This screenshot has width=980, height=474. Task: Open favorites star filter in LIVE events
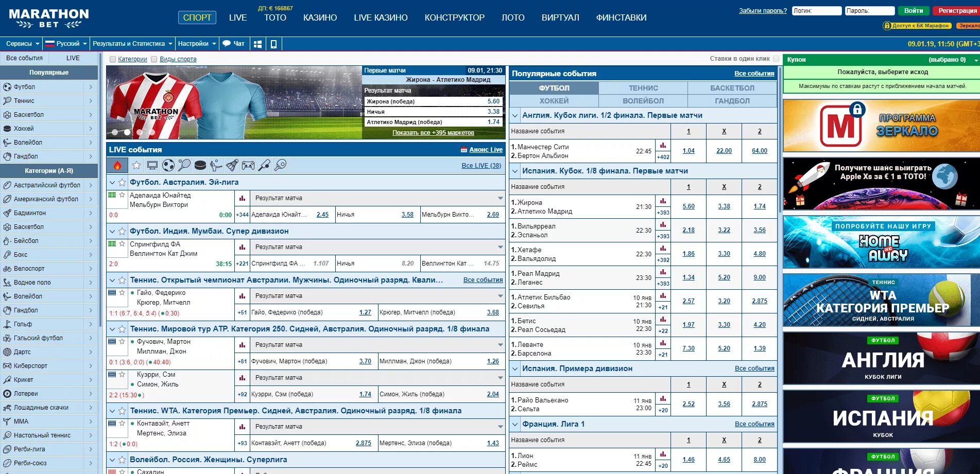[x=136, y=165]
